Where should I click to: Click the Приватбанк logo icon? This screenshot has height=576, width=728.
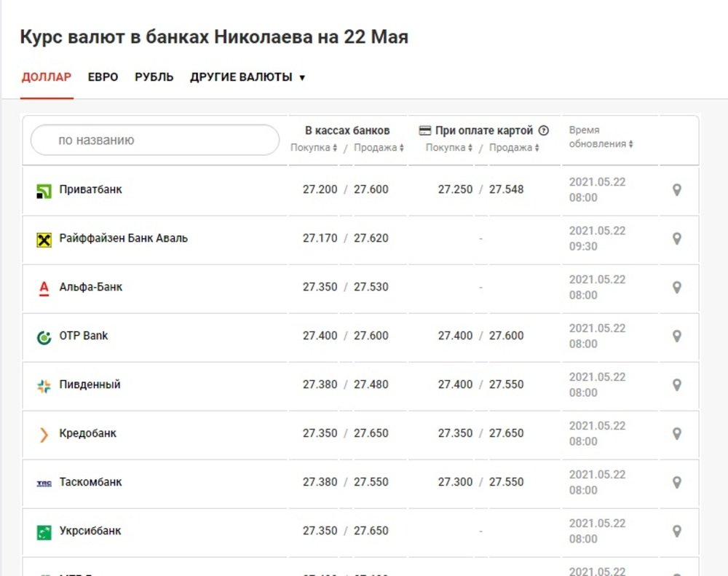pos(44,191)
